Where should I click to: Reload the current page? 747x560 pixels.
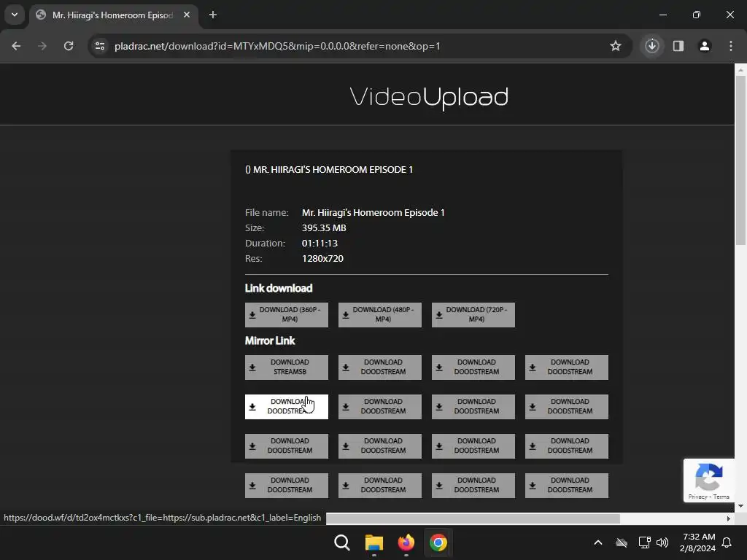pyautogui.click(x=69, y=46)
